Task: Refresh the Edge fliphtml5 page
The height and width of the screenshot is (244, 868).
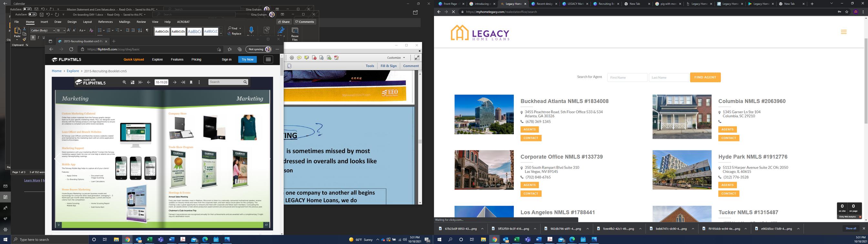Action: (x=71, y=49)
